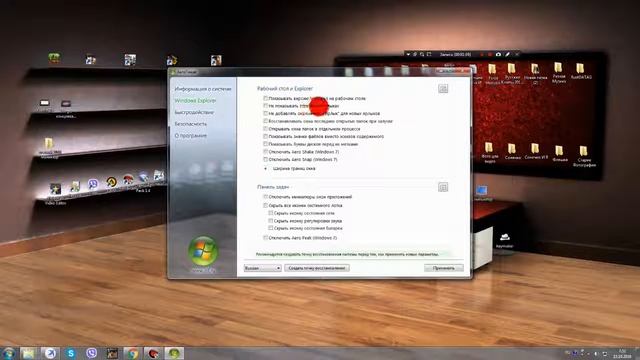Enable 'Показывать версию Windows на рабочем столе'

click(266, 98)
